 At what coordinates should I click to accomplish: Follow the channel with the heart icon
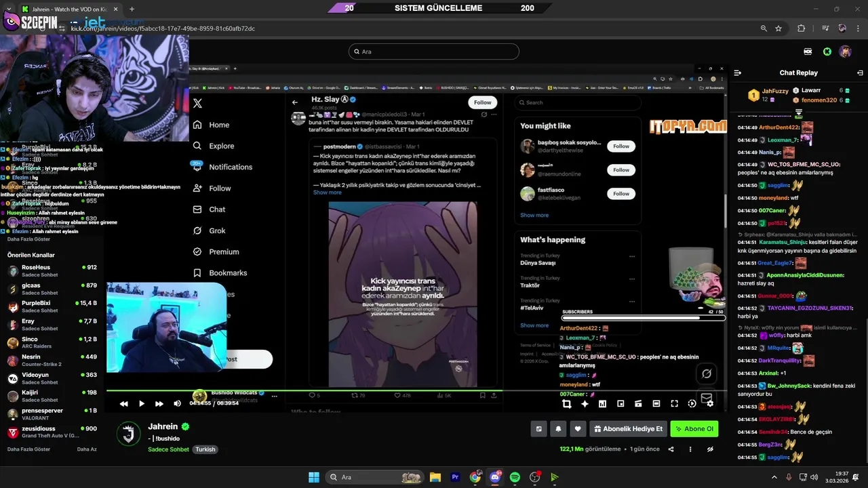[578, 429]
